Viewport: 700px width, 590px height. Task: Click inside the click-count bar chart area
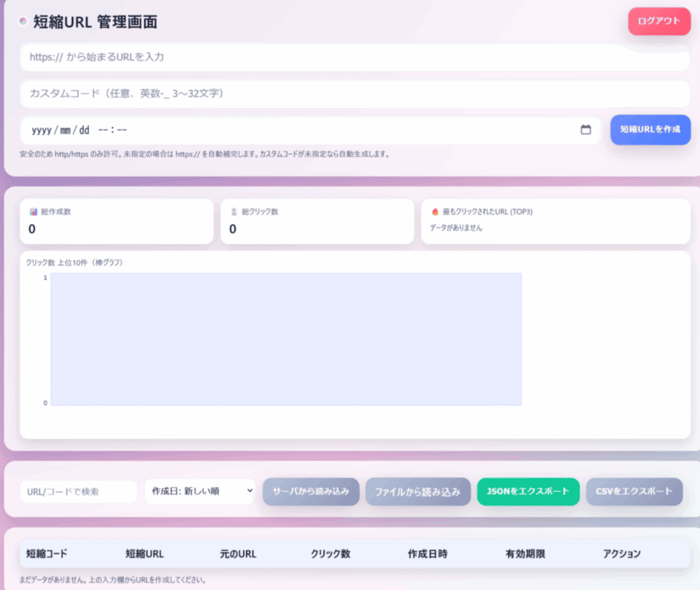(x=286, y=339)
